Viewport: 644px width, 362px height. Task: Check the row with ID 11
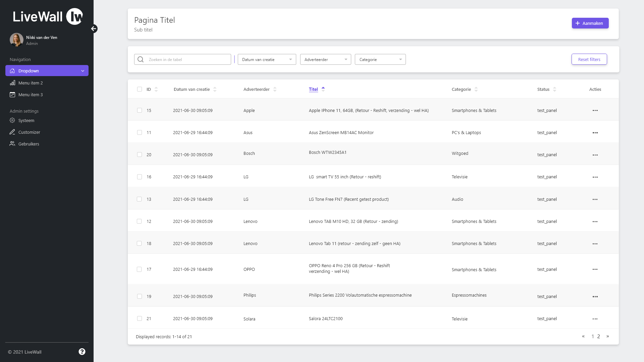(x=140, y=132)
